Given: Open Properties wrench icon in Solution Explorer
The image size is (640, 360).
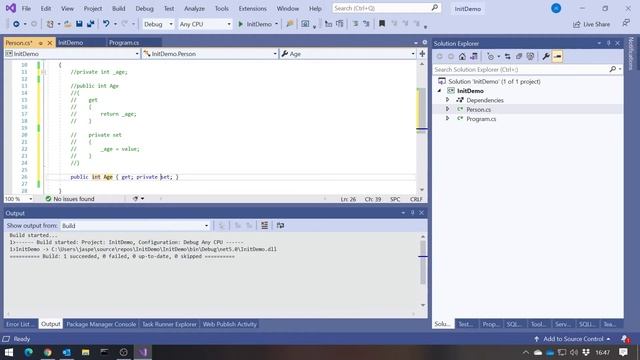Looking at the screenshot, I should coord(546,57).
